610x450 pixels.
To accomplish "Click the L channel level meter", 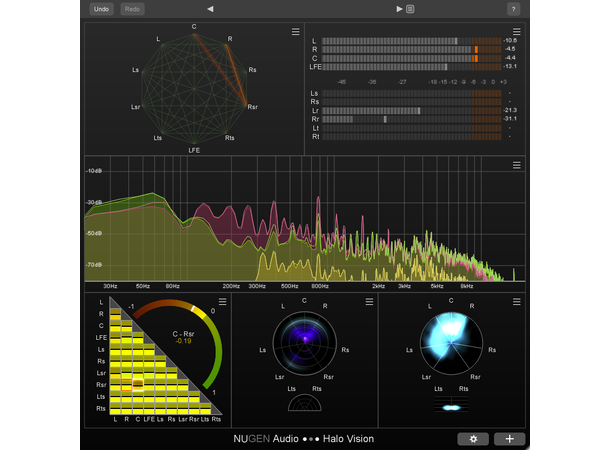I will point(412,41).
